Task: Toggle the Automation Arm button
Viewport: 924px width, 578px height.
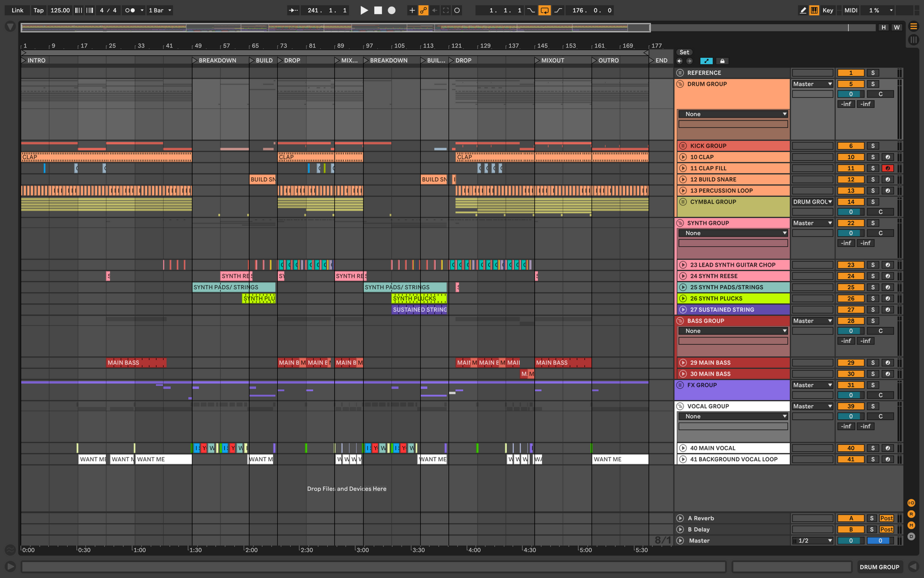Action: pyautogui.click(x=423, y=10)
